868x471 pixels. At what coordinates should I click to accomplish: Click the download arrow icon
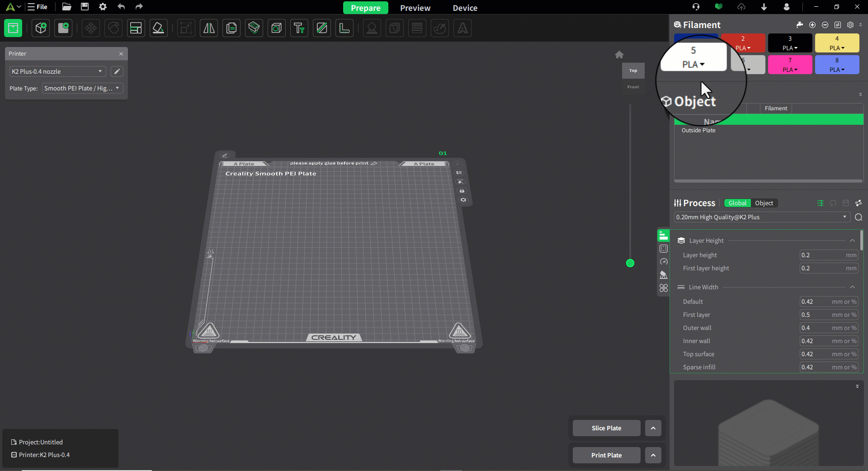point(764,7)
